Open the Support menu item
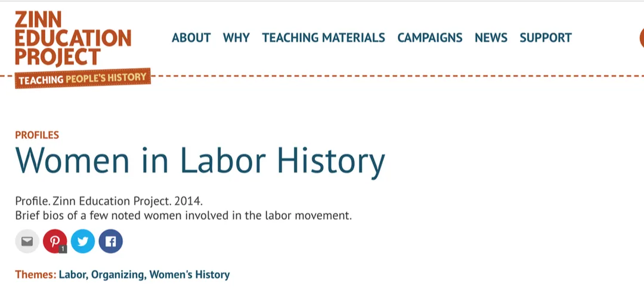 546,38
